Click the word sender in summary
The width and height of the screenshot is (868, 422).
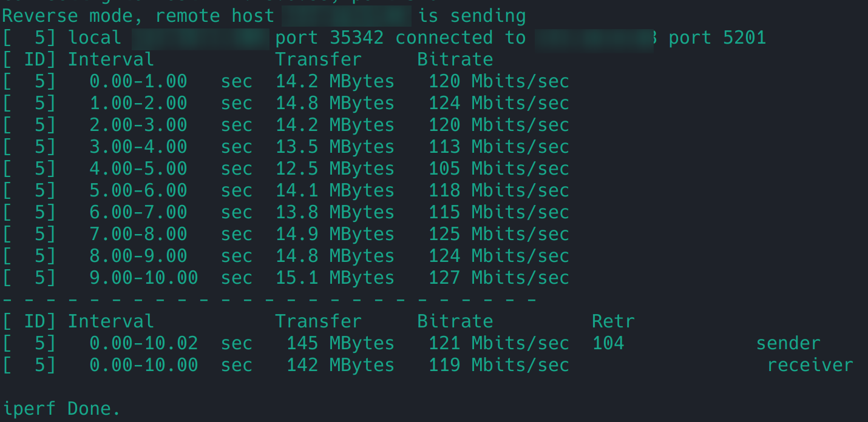(x=788, y=343)
